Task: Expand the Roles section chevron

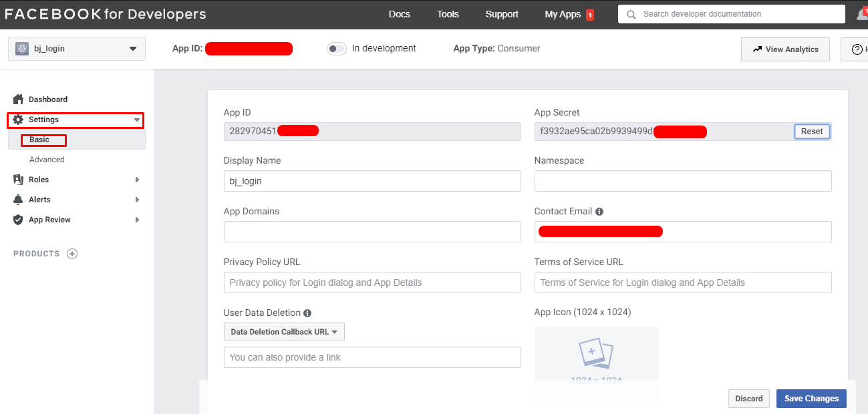Action: 136,179
